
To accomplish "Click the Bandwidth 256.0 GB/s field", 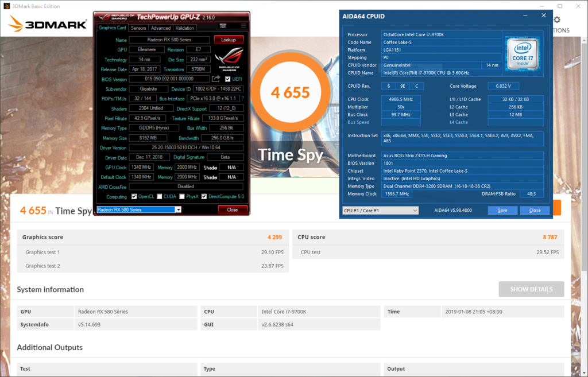I will click(223, 138).
